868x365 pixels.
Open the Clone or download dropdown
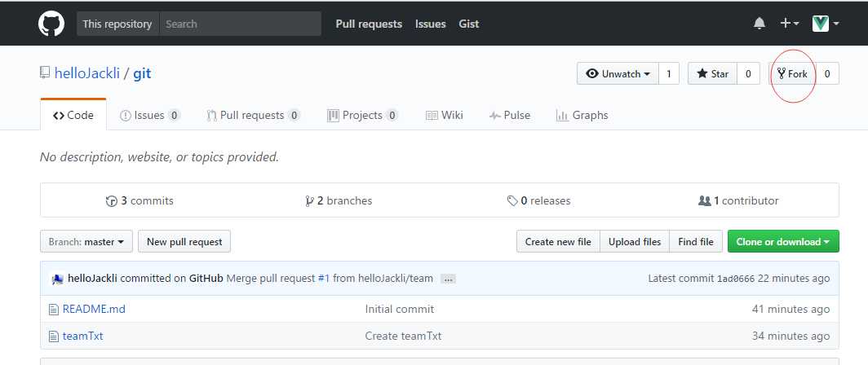[x=782, y=242]
